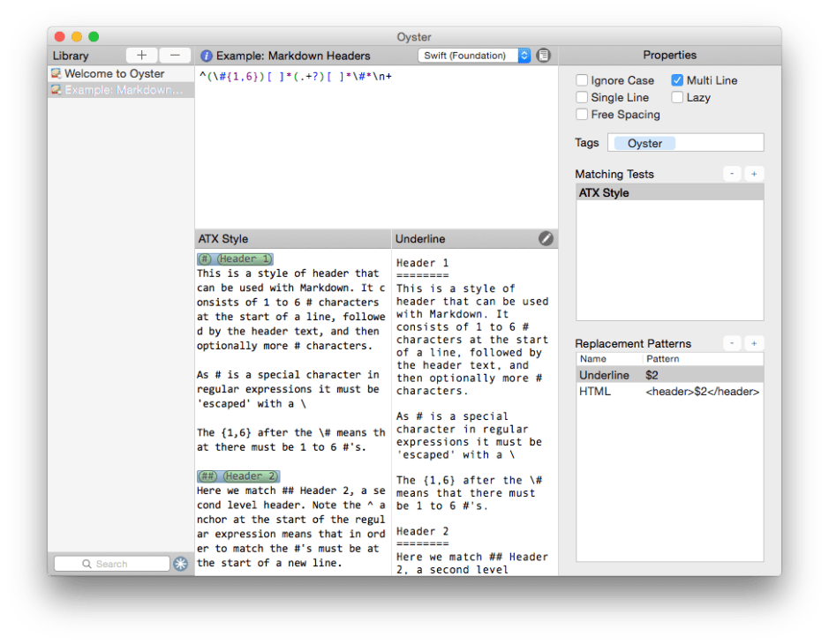The height and width of the screenshot is (644, 829).
Task: Click the info icon beside Example: Markdown Headers
Action: pyautogui.click(x=206, y=55)
